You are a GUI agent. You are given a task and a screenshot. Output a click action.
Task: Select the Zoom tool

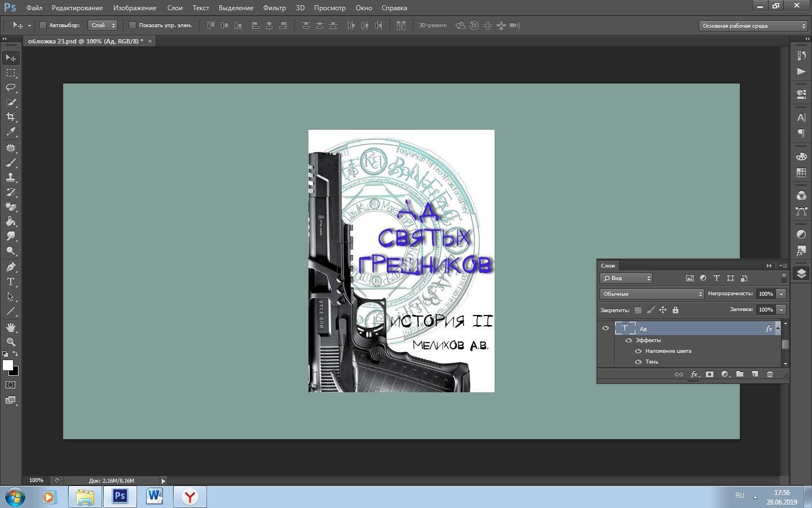coord(11,342)
